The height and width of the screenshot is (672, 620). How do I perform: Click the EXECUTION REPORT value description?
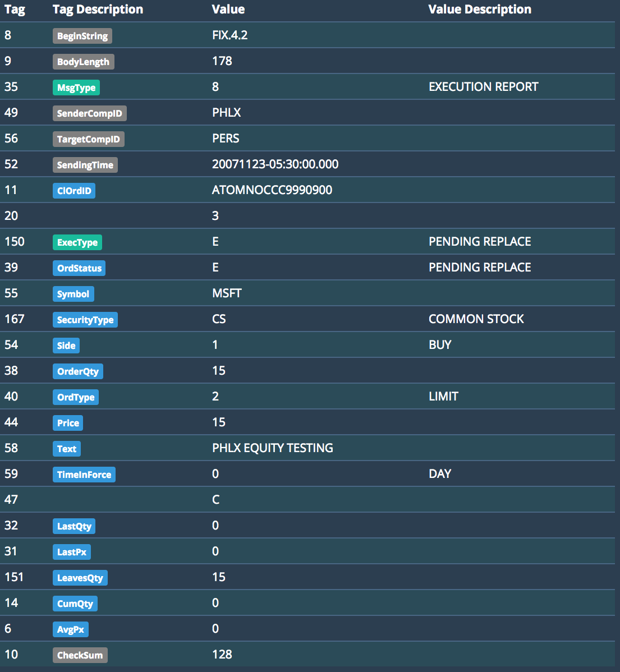click(x=483, y=87)
